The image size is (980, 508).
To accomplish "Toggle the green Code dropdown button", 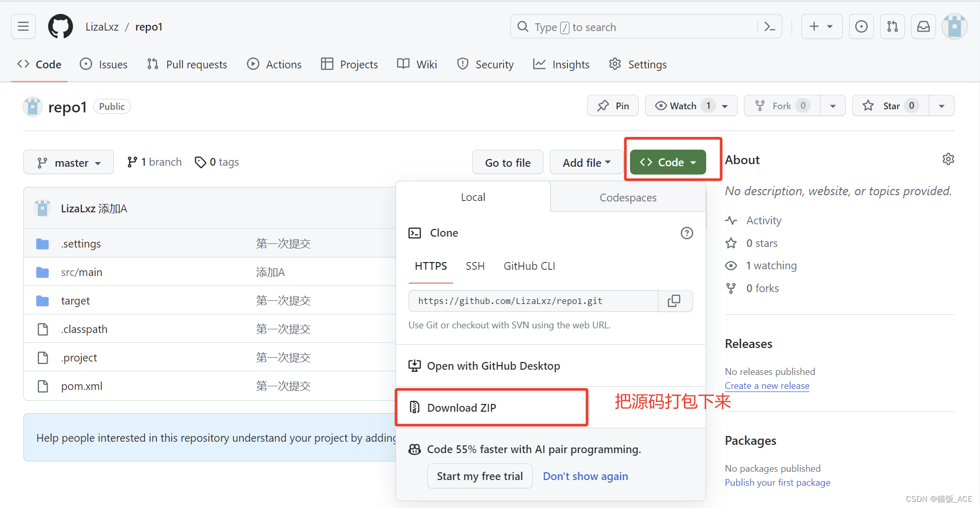I will [668, 163].
